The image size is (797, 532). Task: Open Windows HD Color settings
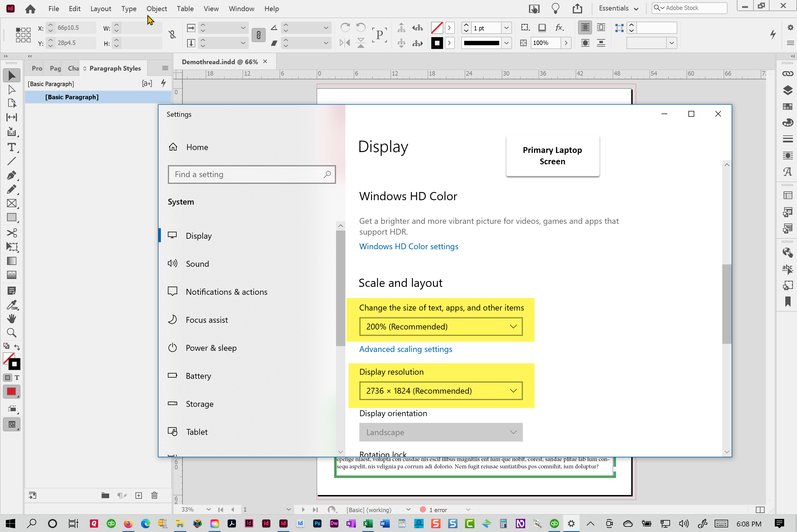(x=408, y=246)
